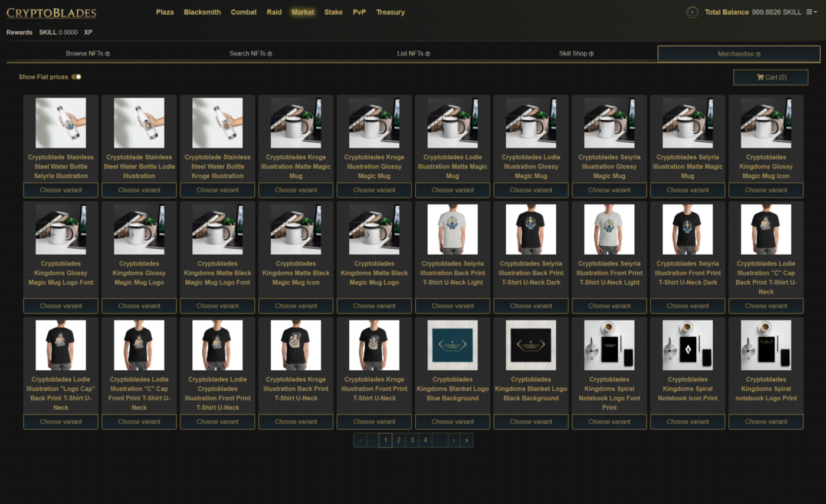The height and width of the screenshot is (504, 826).
Task: Open Seiyria Back Print T-Shirt Light image
Action: pyautogui.click(x=453, y=229)
